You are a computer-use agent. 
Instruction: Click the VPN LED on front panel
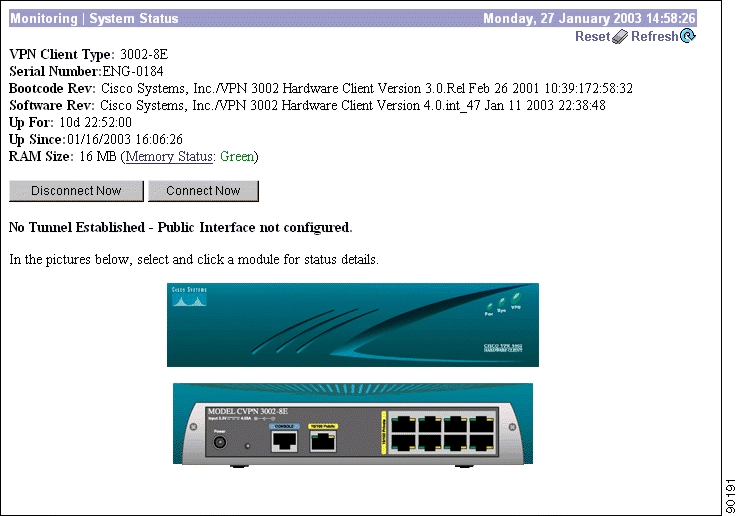(515, 297)
